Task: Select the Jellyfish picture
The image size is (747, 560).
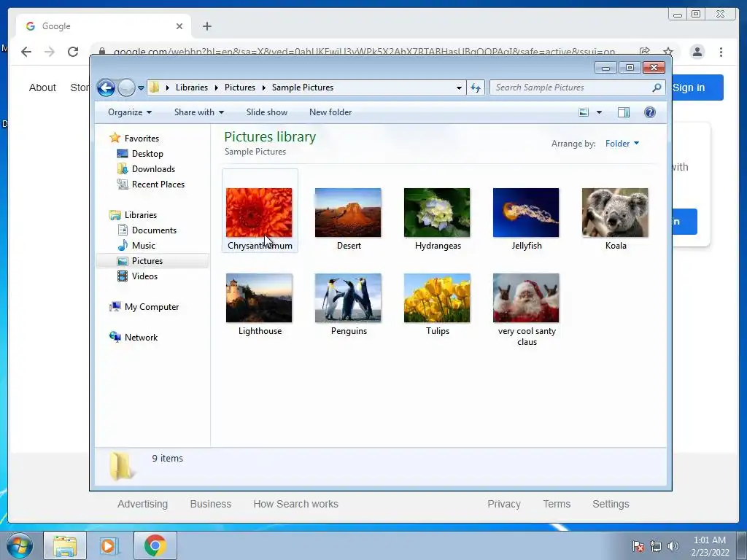Action: pyautogui.click(x=526, y=213)
